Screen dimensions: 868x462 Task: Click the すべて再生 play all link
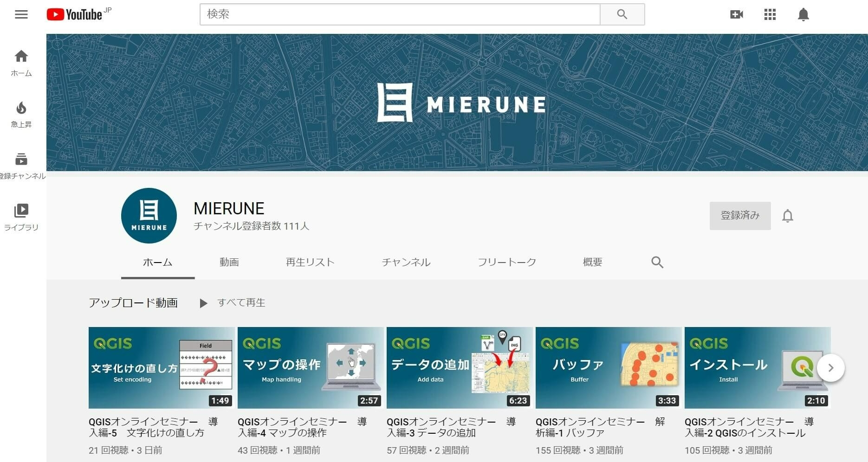pos(241,303)
